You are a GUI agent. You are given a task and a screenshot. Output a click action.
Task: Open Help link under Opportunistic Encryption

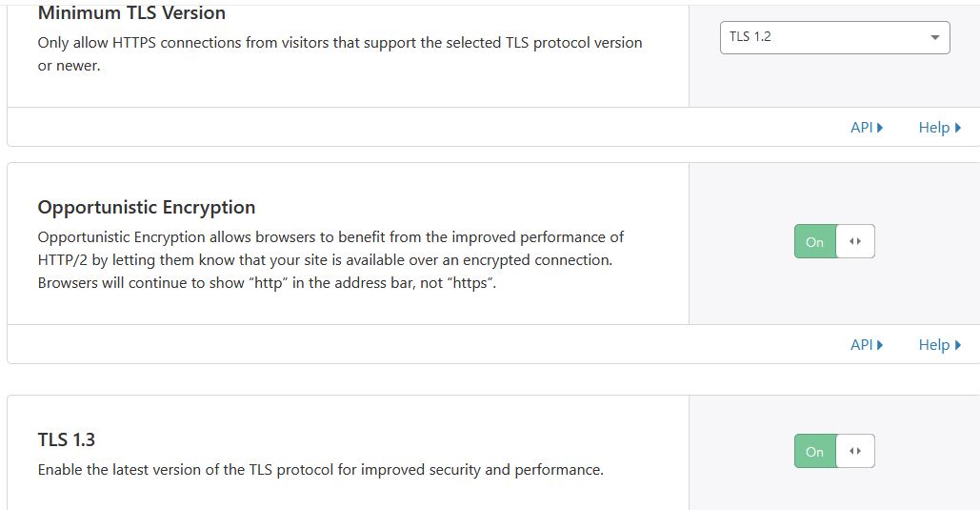pyautogui.click(x=933, y=344)
